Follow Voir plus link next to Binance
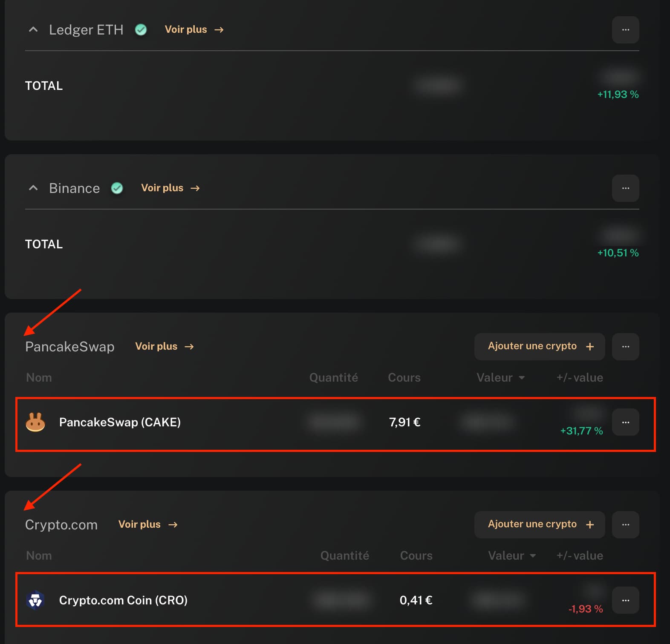Image resolution: width=670 pixels, height=644 pixels. (x=170, y=188)
